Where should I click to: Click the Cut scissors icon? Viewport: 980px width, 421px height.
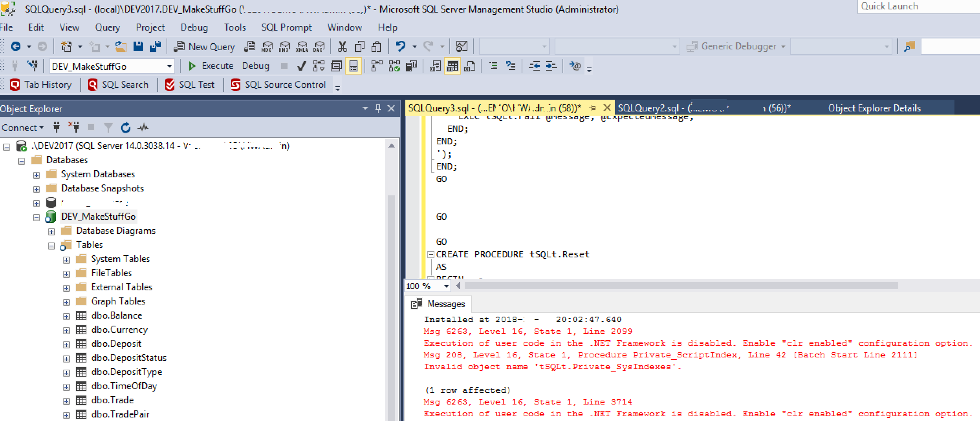(342, 46)
